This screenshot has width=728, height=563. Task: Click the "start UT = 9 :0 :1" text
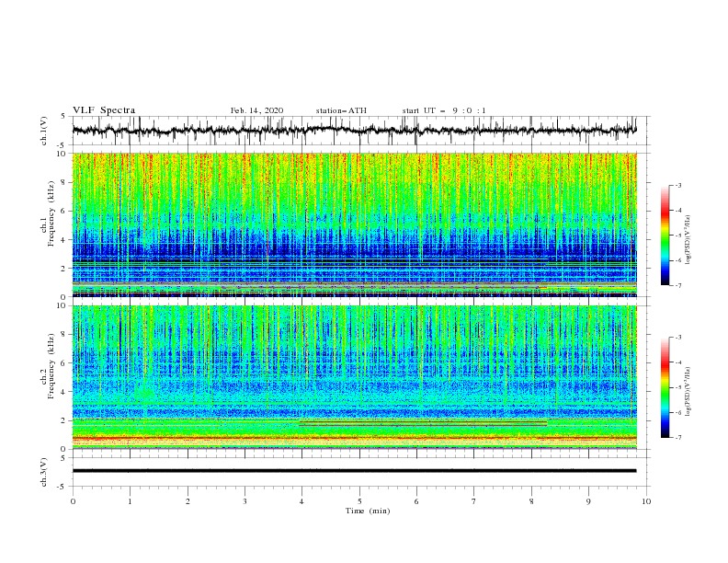pyautogui.click(x=444, y=110)
